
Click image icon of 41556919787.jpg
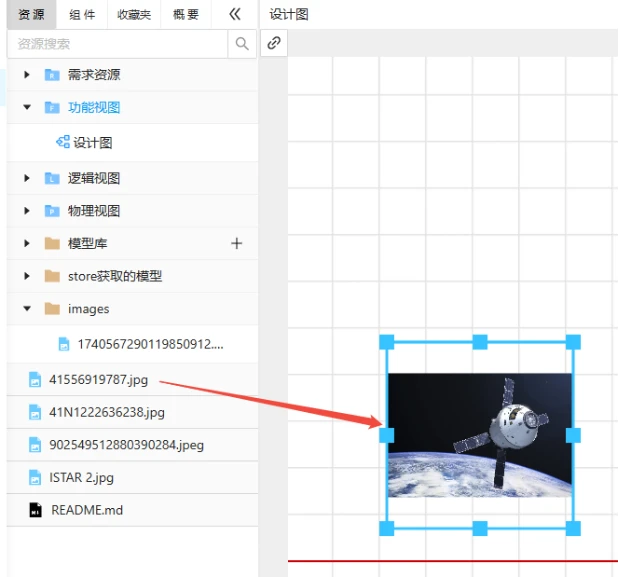(x=35, y=380)
